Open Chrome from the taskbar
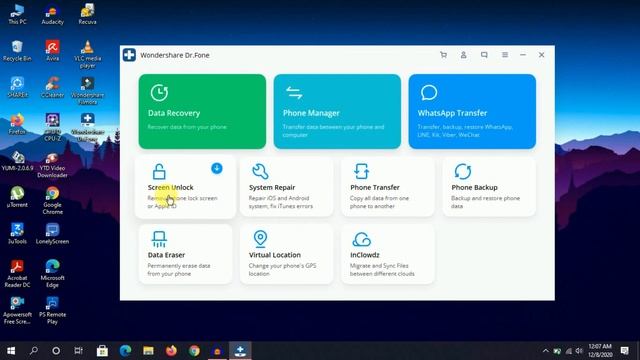 click(x=194, y=350)
